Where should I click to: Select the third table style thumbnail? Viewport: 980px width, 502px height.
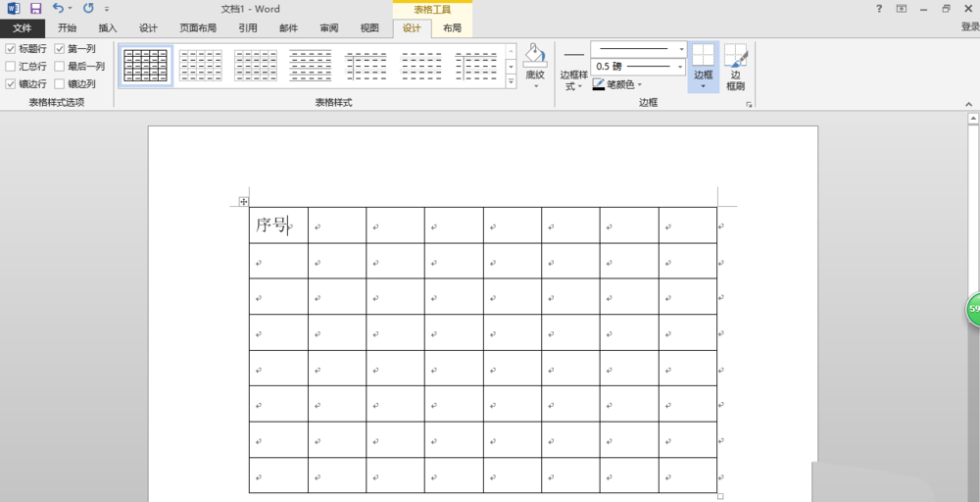(256, 66)
